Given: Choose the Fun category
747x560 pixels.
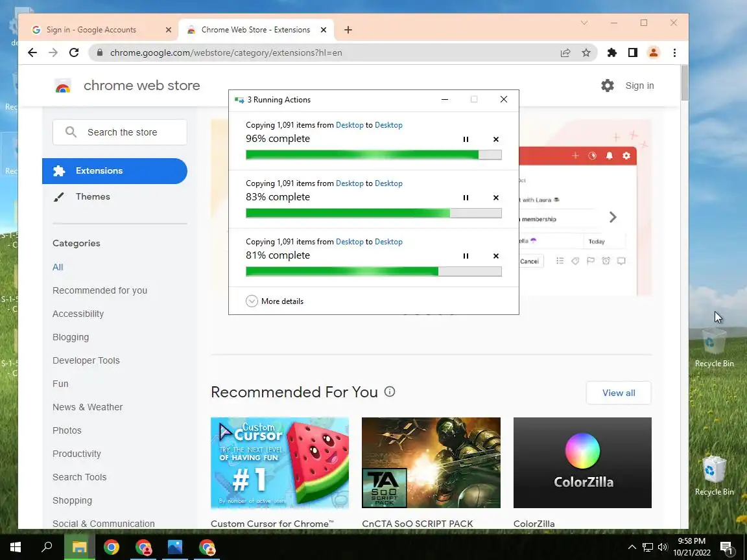Looking at the screenshot, I should point(60,384).
